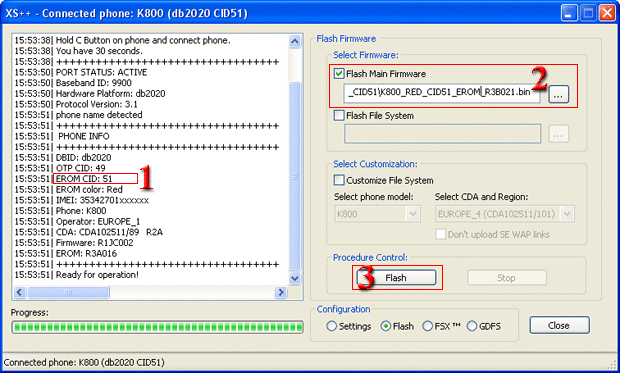620x373 pixels.
Task: Click the Close button
Action: 559,325
